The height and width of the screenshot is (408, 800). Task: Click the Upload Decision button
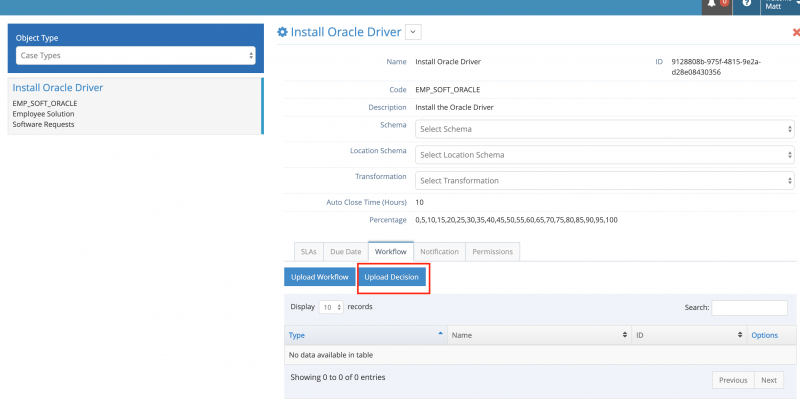pyautogui.click(x=392, y=277)
